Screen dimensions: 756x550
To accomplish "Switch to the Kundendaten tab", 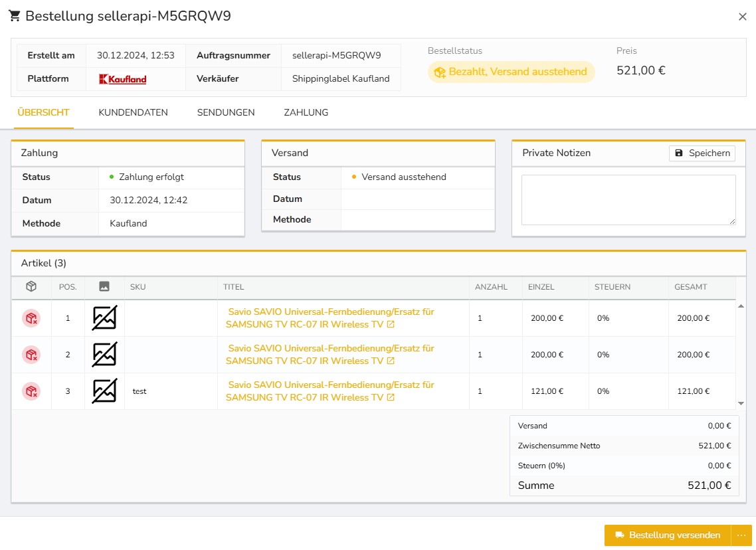I will (133, 112).
